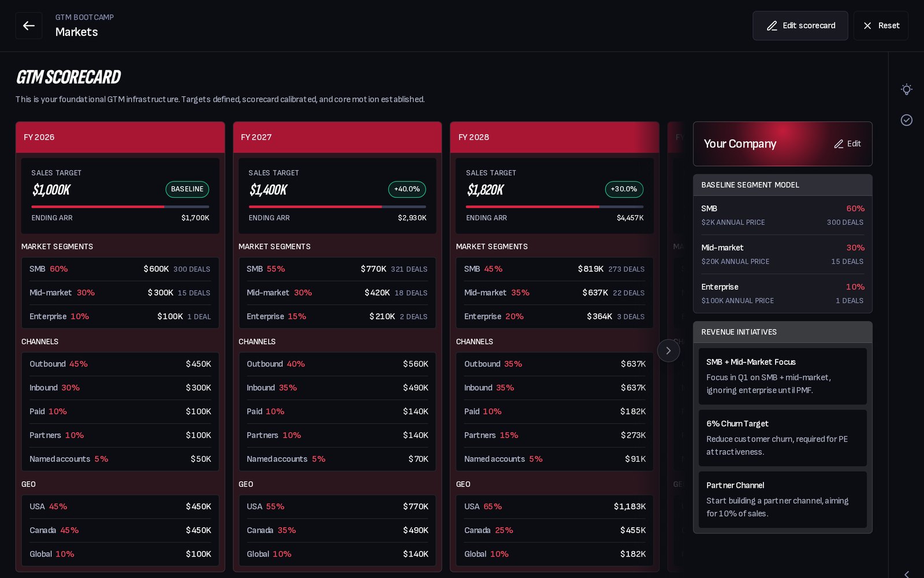Select FY 2027 USA 55% geo row
The height and width of the screenshot is (578, 924).
coord(337,507)
